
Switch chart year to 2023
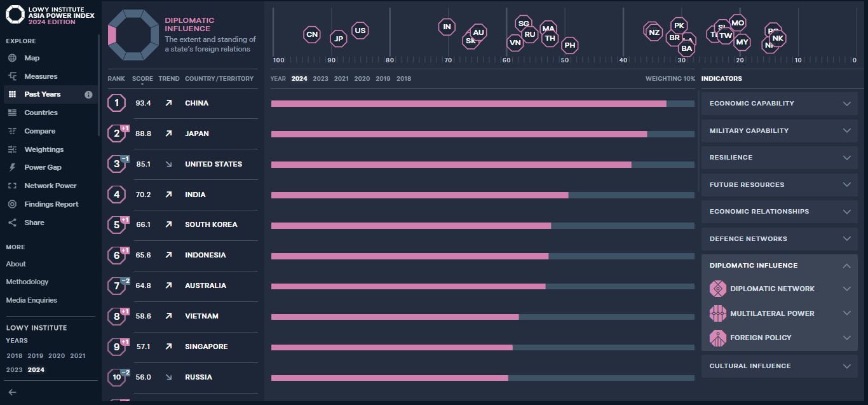pos(320,79)
